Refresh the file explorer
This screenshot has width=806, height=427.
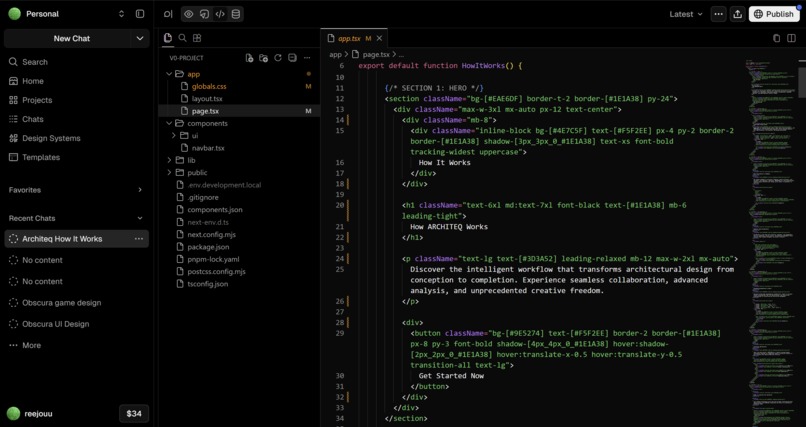(278, 58)
